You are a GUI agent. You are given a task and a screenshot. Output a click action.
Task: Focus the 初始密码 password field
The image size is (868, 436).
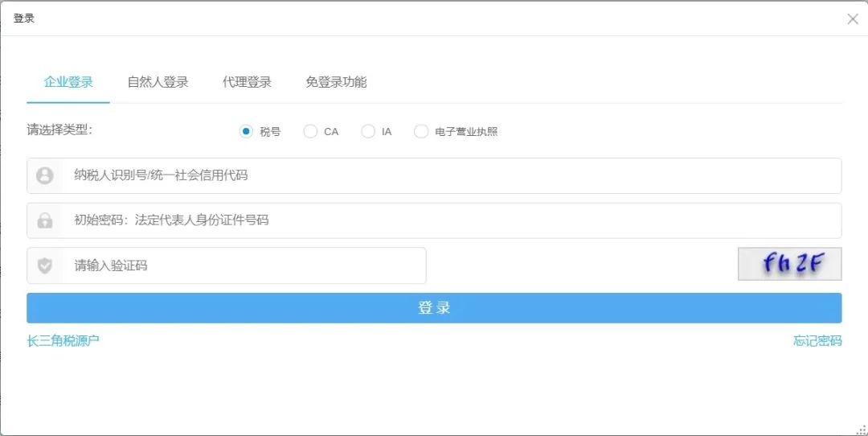(x=434, y=220)
